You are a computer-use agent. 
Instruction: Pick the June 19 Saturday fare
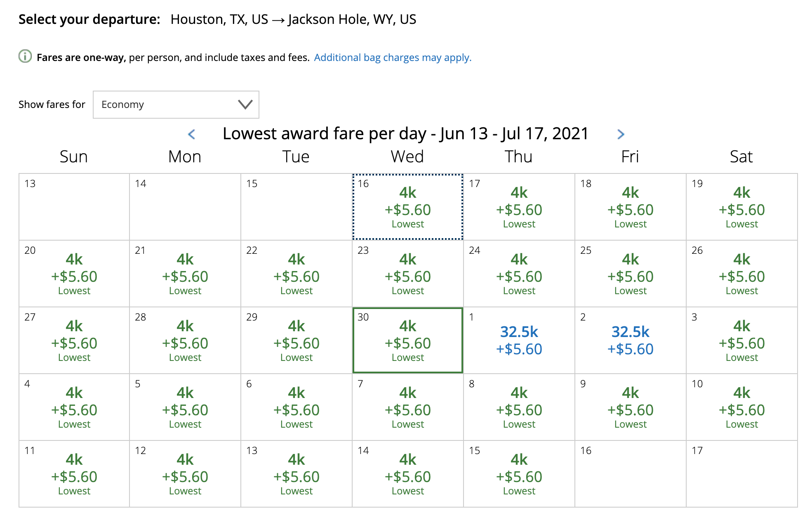742,207
